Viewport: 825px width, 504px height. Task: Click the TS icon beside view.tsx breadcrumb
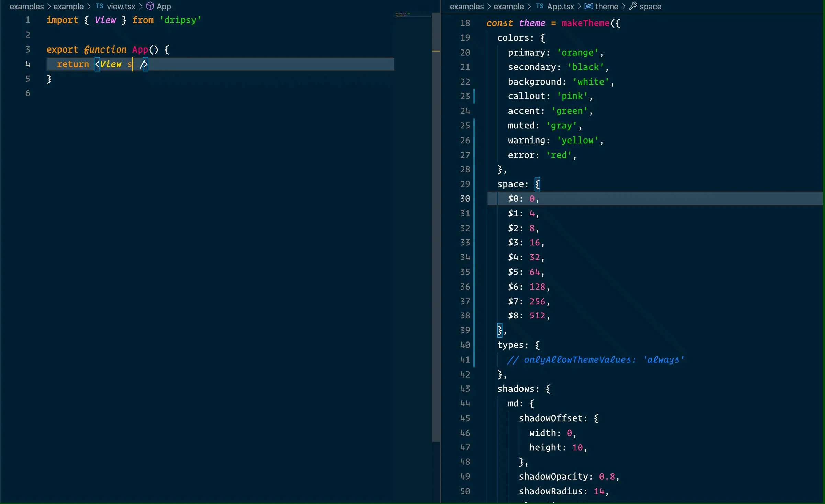(99, 6)
